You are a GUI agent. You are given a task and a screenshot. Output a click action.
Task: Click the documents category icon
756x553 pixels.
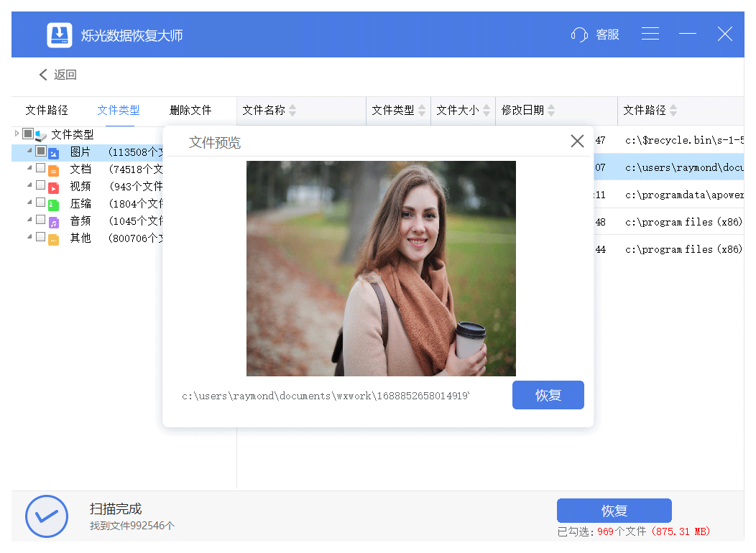53,170
